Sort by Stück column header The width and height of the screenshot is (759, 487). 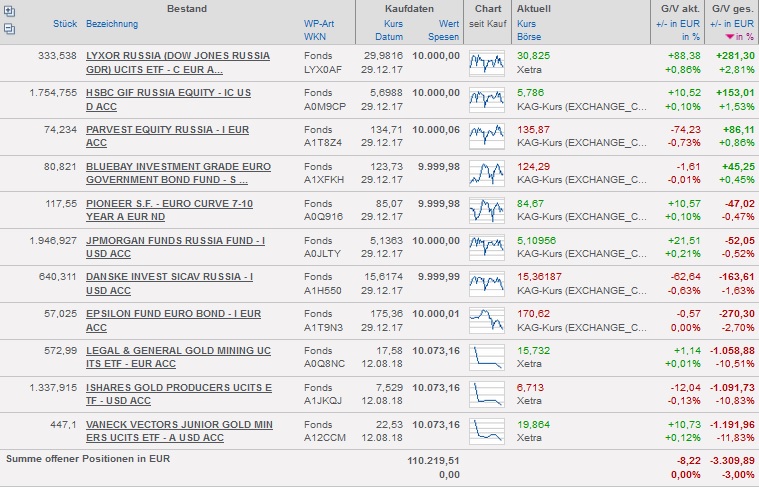click(65, 24)
